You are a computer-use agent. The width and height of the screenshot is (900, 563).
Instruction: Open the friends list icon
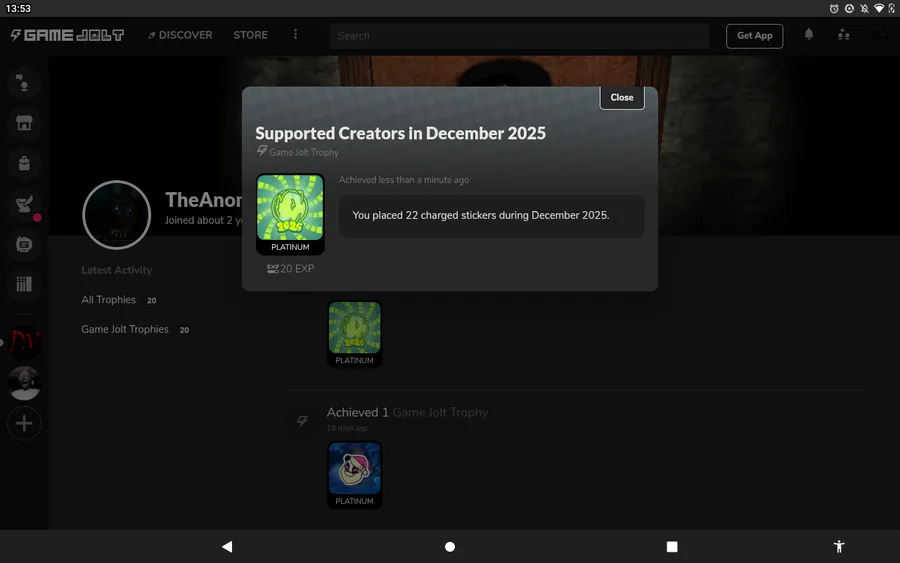click(843, 34)
